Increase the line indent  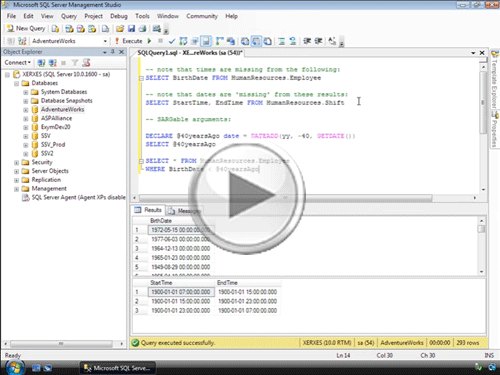coord(318,41)
